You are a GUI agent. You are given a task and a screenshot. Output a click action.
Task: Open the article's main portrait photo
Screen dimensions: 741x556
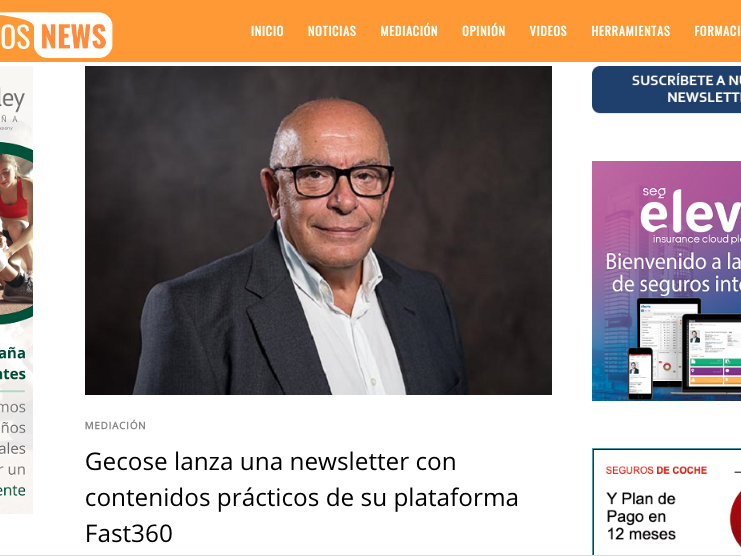click(318, 231)
